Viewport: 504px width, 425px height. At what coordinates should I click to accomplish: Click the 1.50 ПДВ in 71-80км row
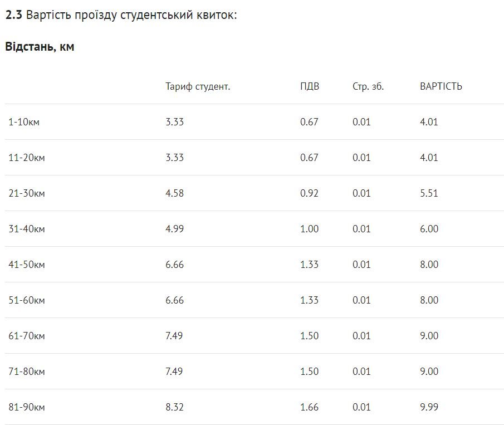click(x=309, y=372)
